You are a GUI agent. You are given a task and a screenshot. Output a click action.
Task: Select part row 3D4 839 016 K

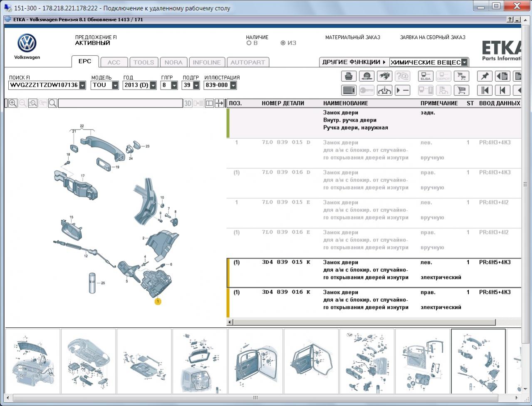tap(374, 303)
